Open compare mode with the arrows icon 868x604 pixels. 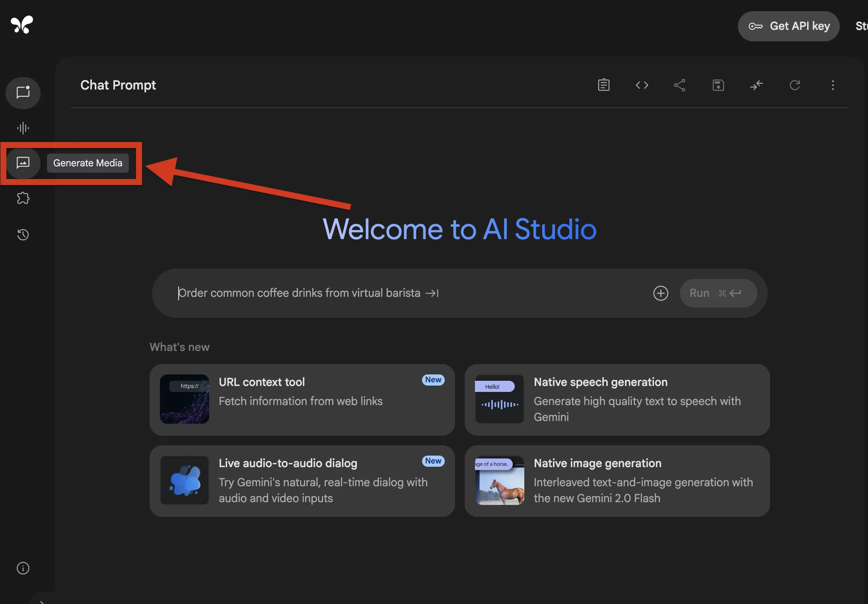756,85
